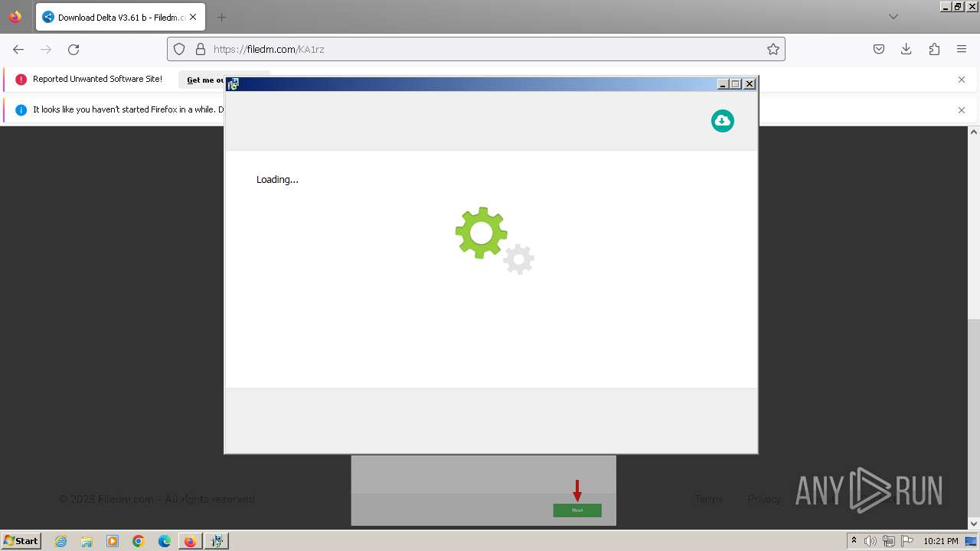
Task: Click the 10:21 PM clock
Action: (941, 541)
